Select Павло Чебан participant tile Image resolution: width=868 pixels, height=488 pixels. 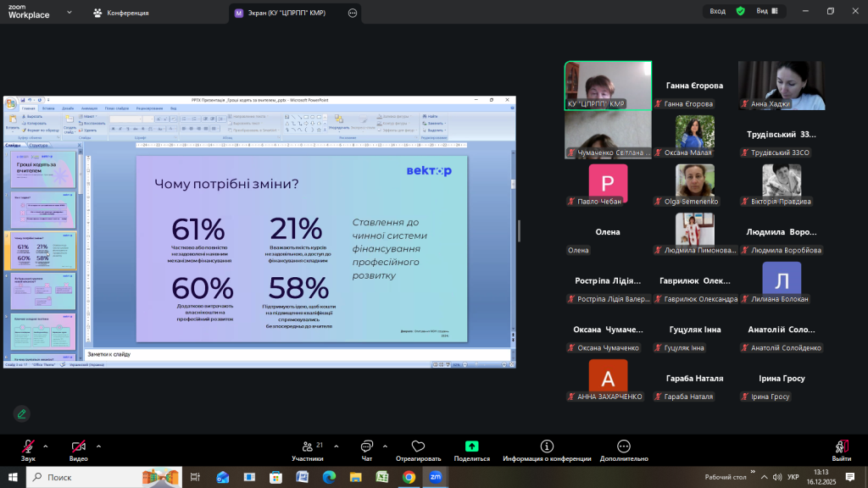609,182
